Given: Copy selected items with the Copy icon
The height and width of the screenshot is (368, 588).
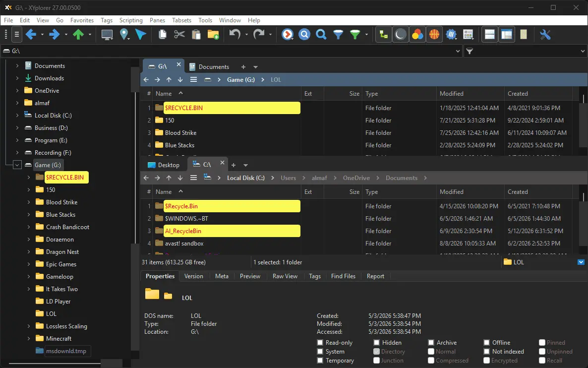Looking at the screenshot, I should coord(163,35).
